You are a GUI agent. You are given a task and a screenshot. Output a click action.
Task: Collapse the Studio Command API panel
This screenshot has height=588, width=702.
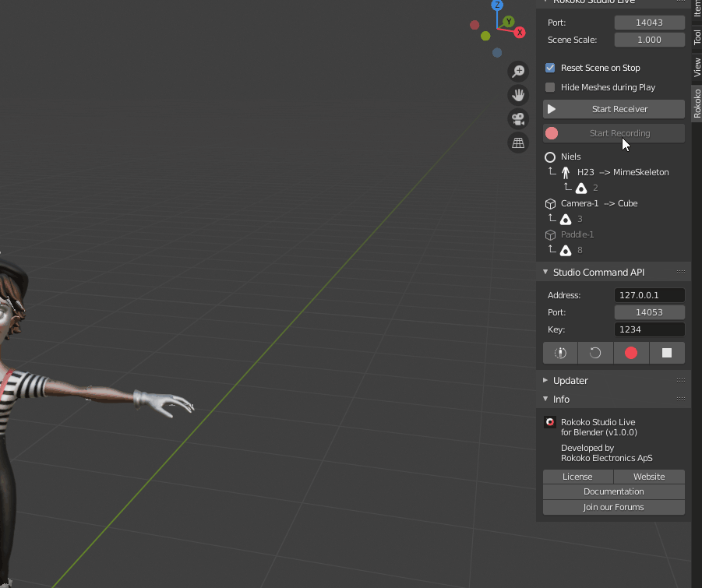pos(545,272)
